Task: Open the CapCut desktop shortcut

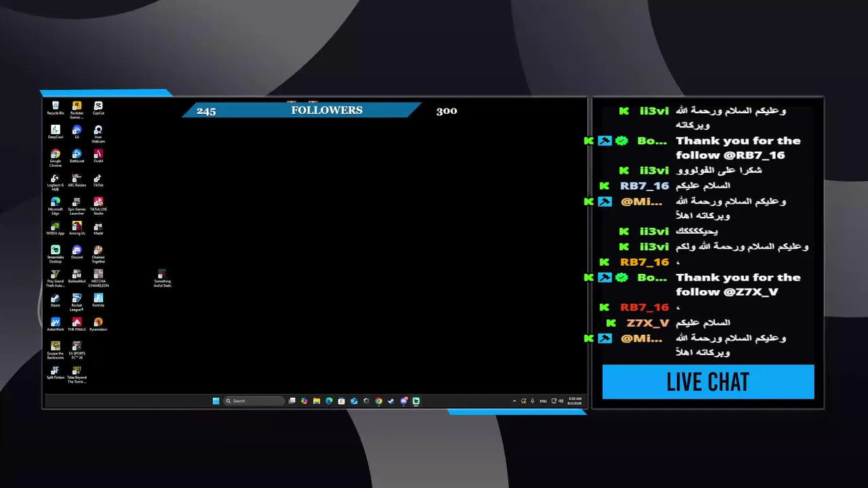Action: pyautogui.click(x=98, y=108)
